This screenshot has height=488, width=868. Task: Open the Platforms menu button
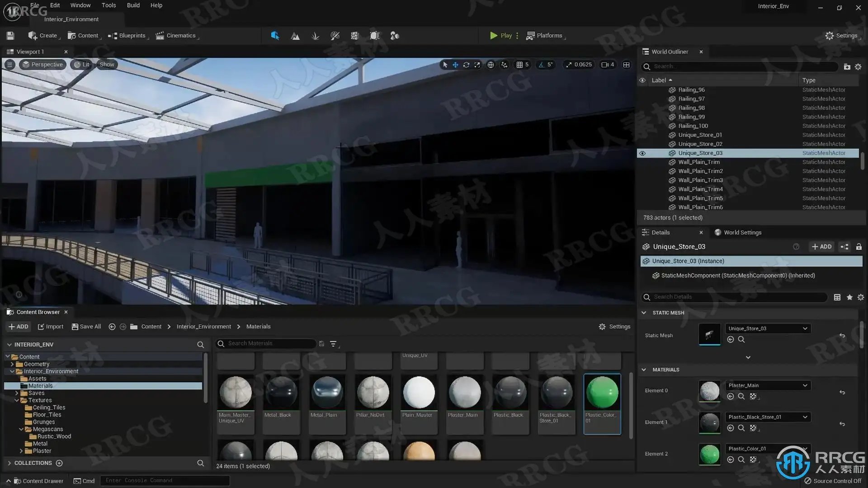(544, 36)
